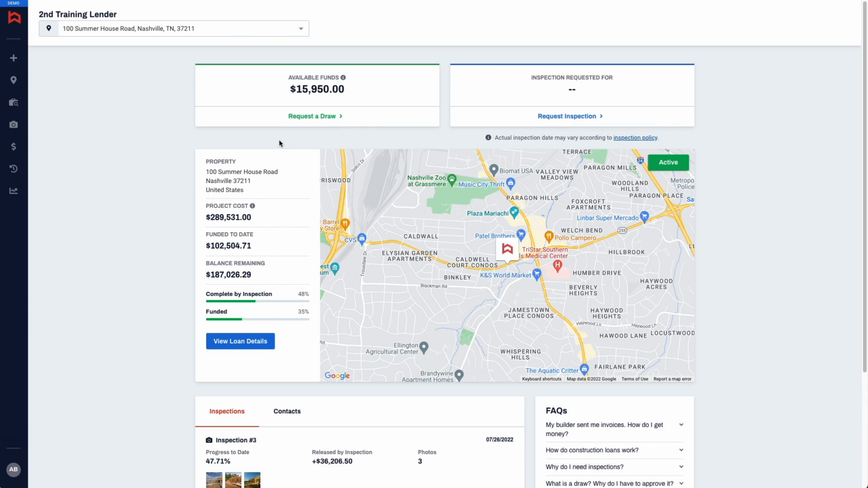The image size is (868, 488).
Task: Click the dollar sign icon in the sidebar
Action: click(14, 146)
